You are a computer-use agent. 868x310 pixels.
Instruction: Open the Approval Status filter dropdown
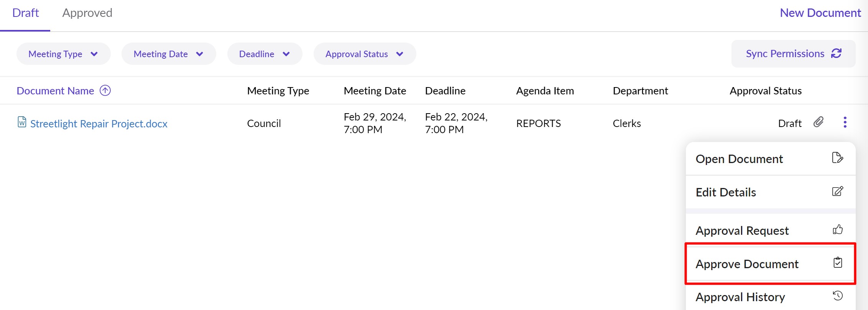[364, 54]
